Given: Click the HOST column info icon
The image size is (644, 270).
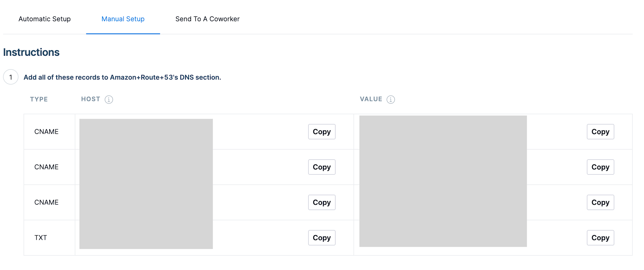Looking at the screenshot, I should click(109, 99).
